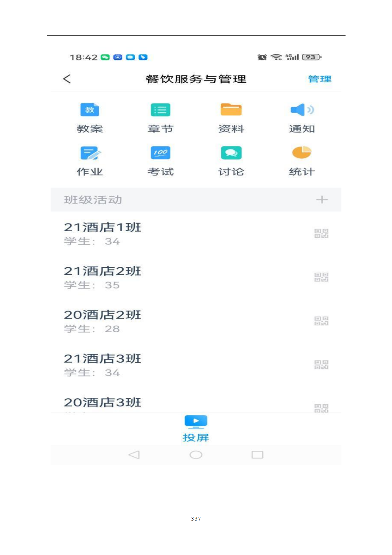Open the 作业 homework icon
The image size is (392, 555).
coord(90,153)
